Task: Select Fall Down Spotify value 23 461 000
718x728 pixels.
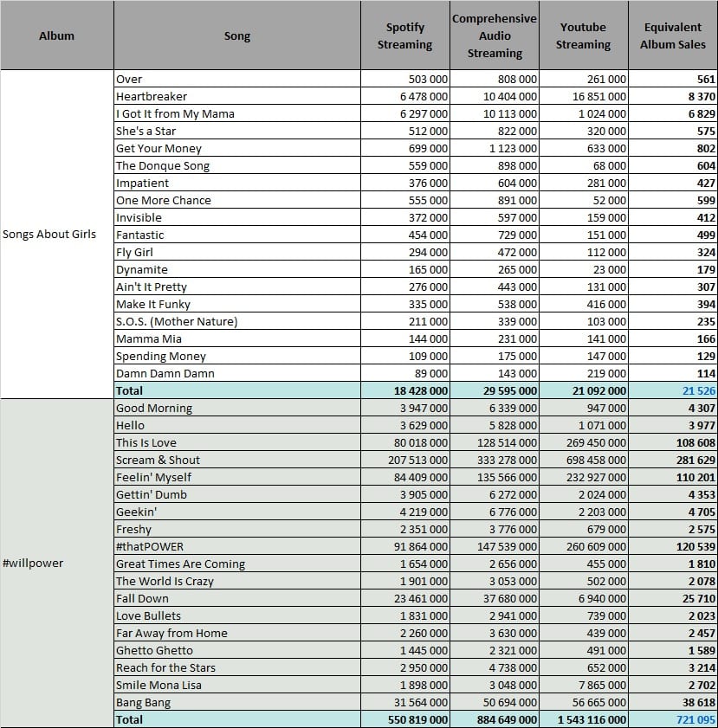Action: 405,598
